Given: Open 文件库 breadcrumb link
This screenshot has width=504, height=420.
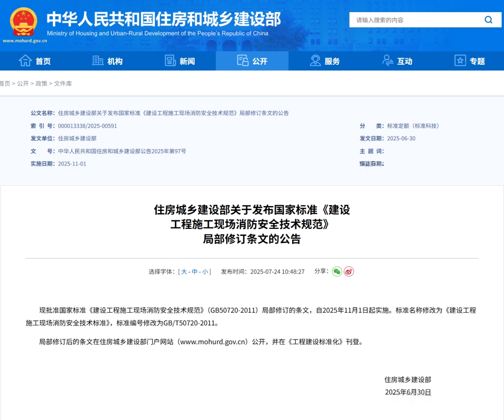Looking at the screenshot, I should click(63, 83).
